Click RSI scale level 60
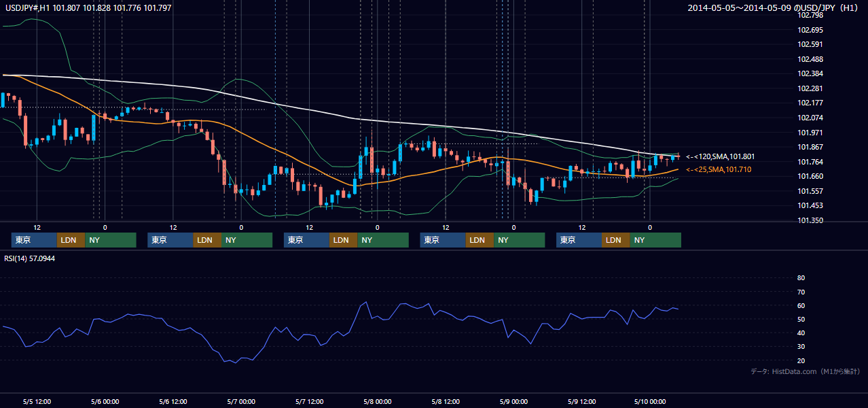The width and height of the screenshot is (868, 408). click(801, 305)
